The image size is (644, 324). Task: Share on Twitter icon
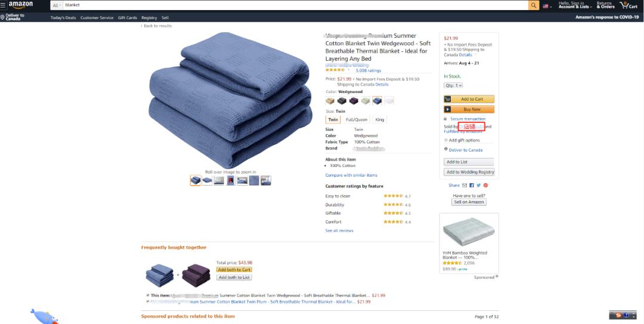tap(478, 186)
